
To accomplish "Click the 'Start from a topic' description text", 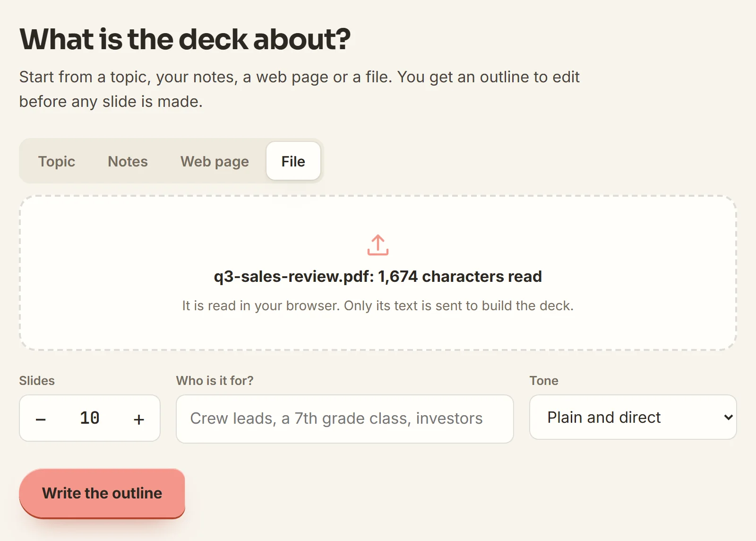I will click(300, 89).
